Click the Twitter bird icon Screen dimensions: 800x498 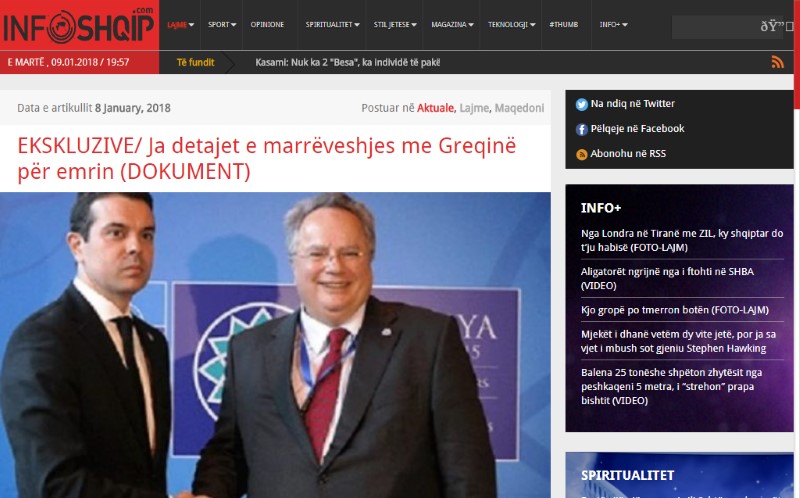point(582,104)
